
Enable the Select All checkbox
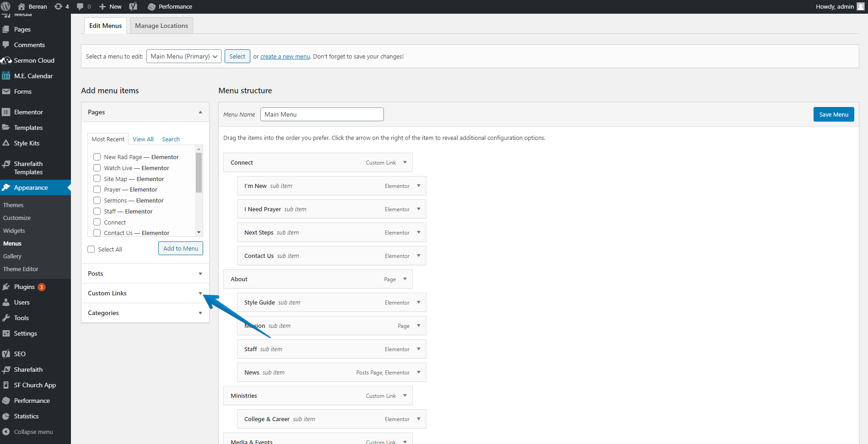pos(91,249)
